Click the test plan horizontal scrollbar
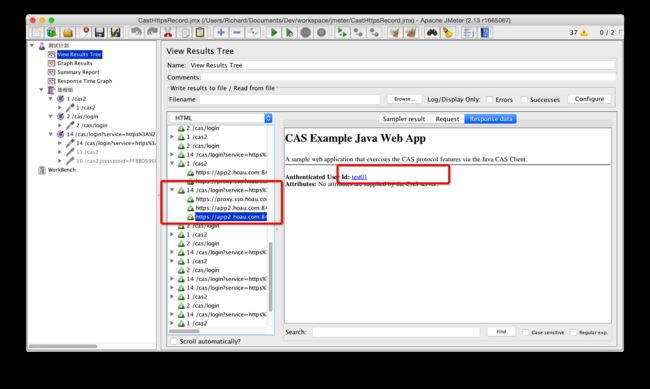Image resolution: width=650 pixels, height=389 pixels. (63, 346)
